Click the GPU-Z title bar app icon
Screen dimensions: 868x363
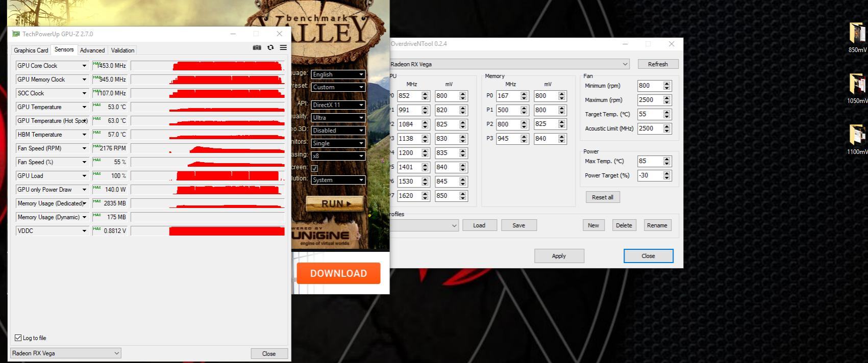[16, 34]
